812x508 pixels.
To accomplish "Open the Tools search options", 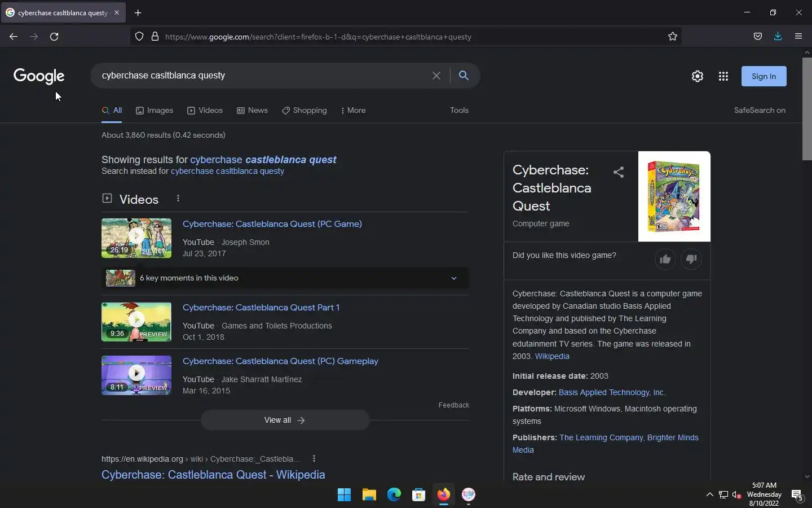I will tap(459, 111).
